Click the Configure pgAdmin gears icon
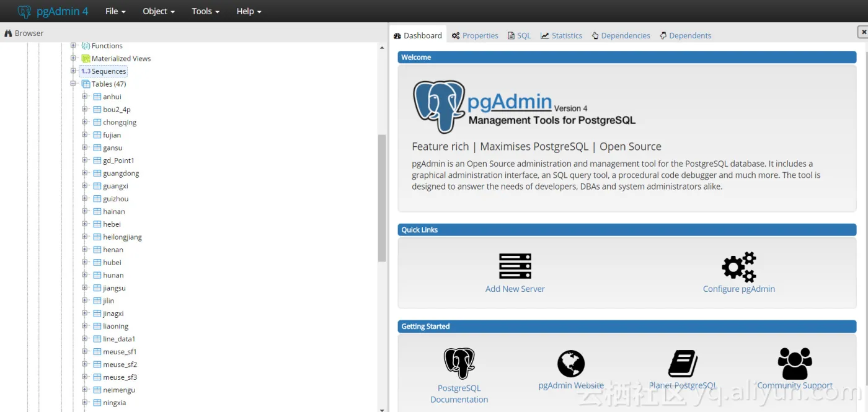The width and height of the screenshot is (868, 412). 738,267
